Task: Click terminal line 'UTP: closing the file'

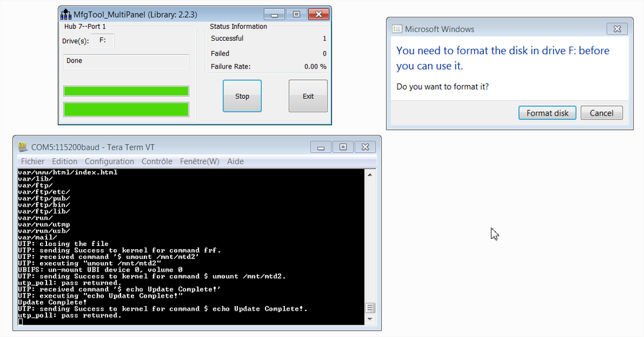Action: click(x=63, y=243)
